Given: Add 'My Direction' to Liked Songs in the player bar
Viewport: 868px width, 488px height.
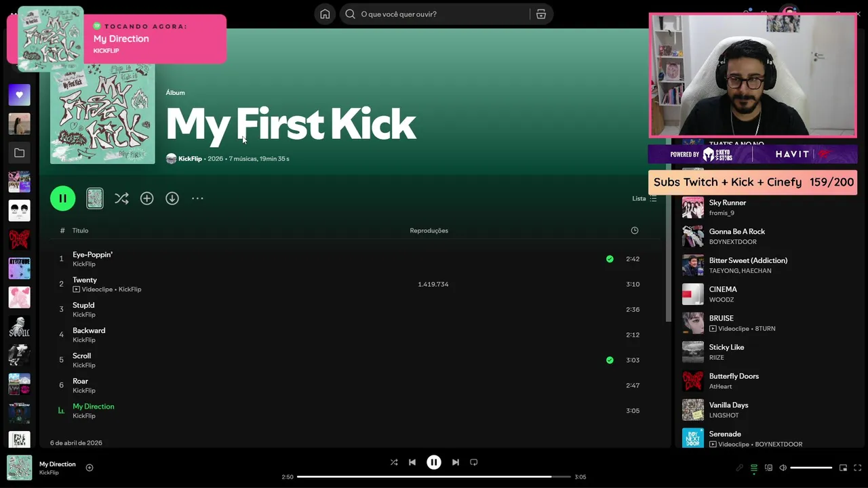Looking at the screenshot, I should [90, 468].
